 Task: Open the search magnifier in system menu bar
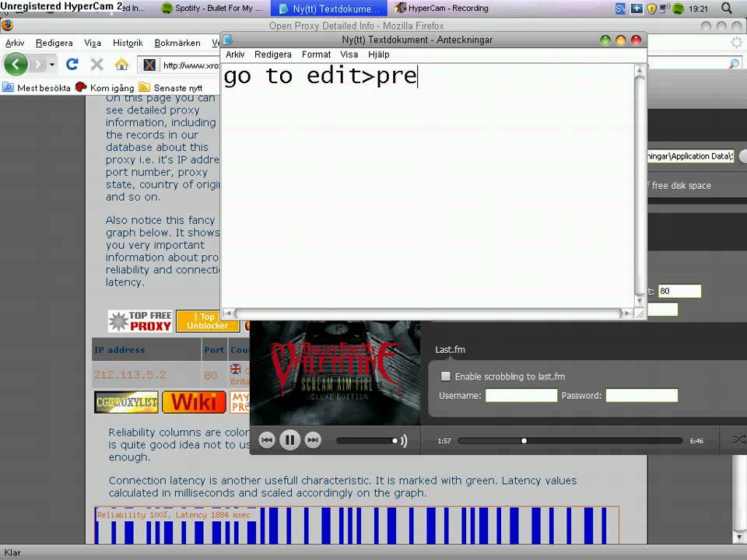pyautogui.click(x=727, y=8)
